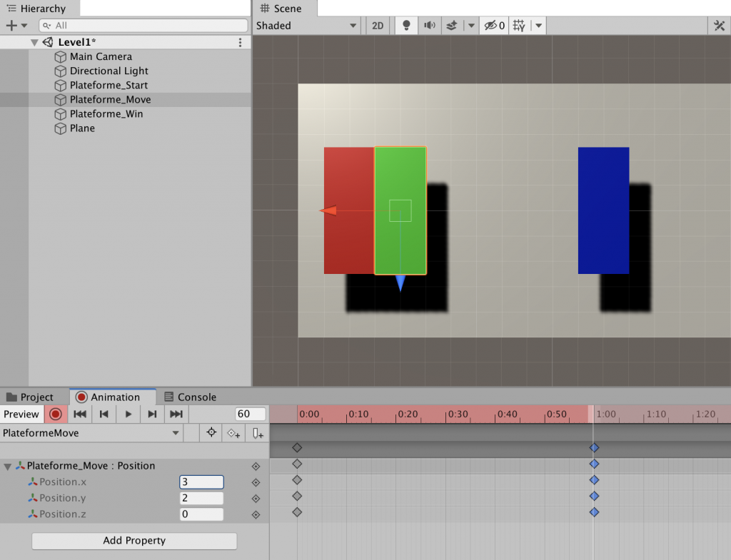Play the animation clip
This screenshot has width=731, height=560.
point(128,414)
